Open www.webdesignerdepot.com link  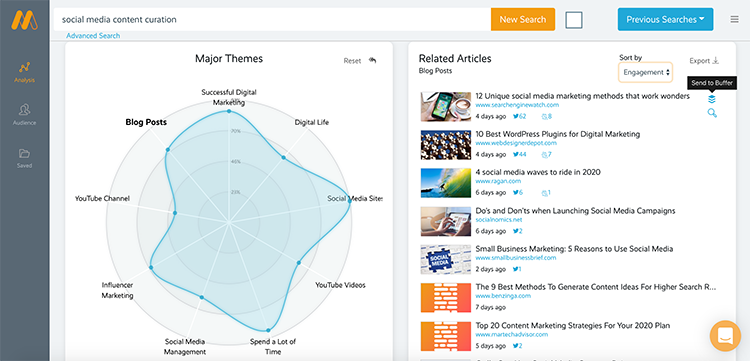click(x=516, y=143)
